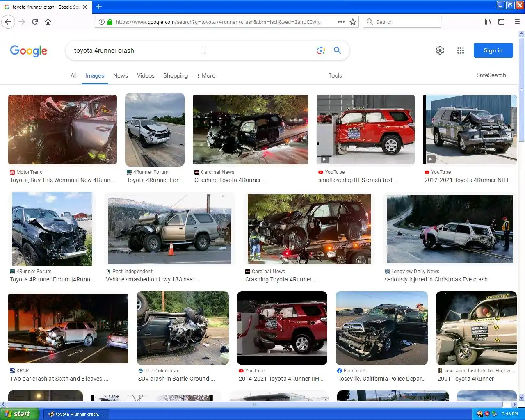
Task: Open the Google apps grid
Action: pyautogui.click(x=461, y=50)
